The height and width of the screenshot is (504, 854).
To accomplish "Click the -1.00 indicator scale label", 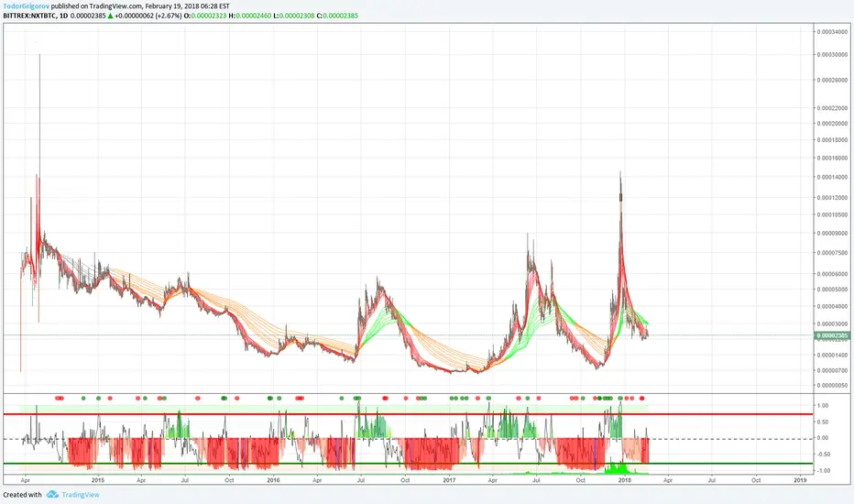I will pos(823,470).
